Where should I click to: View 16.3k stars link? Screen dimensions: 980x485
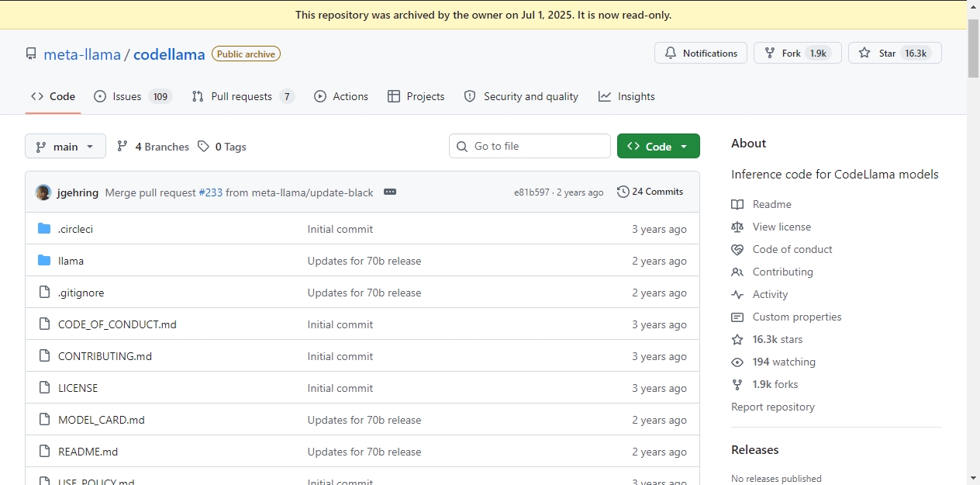click(x=778, y=339)
